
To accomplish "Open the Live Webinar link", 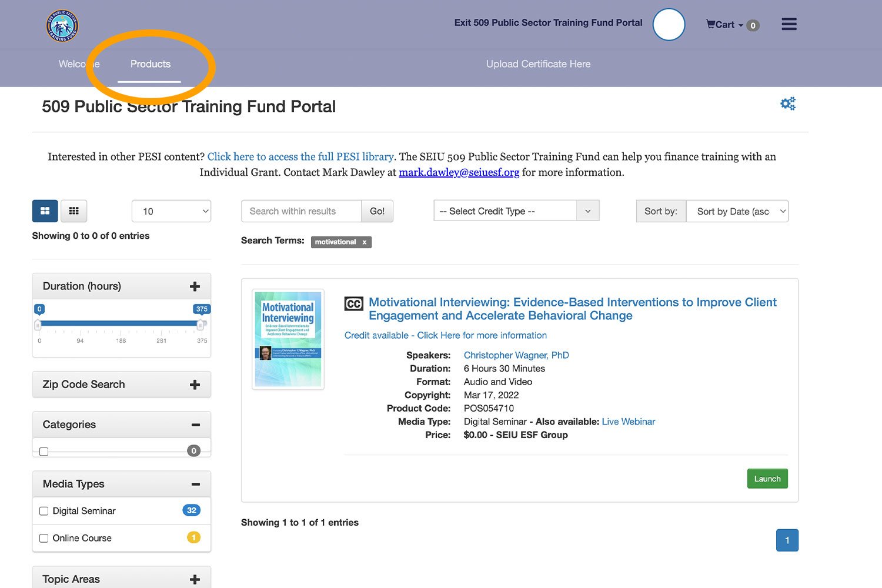I will pyautogui.click(x=628, y=422).
